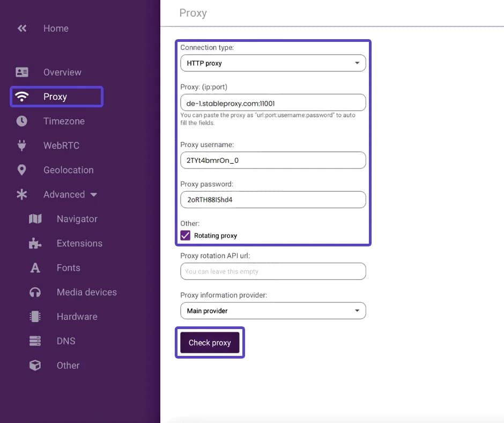The height and width of the screenshot is (423, 504).
Task: Open the Proxy information provider dropdown
Action: click(x=273, y=311)
